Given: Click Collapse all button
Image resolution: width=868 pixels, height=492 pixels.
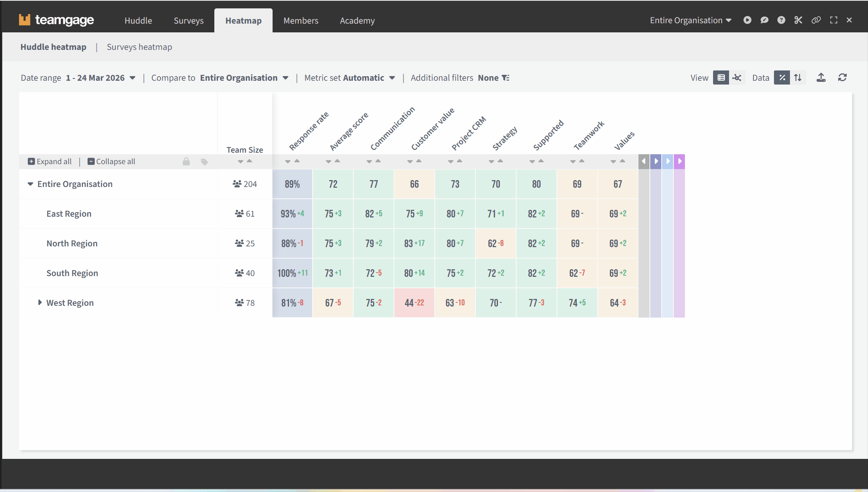Looking at the screenshot, I should tap(111, 161).
